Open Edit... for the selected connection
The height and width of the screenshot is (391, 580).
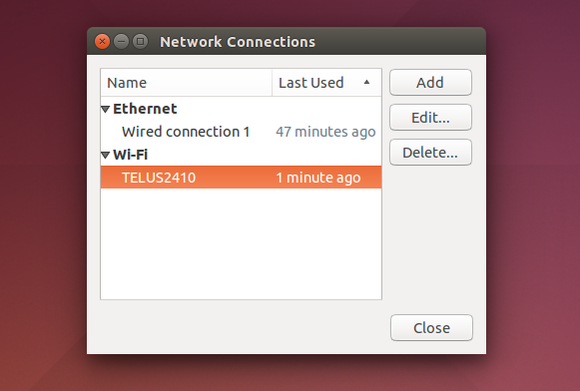431,118
